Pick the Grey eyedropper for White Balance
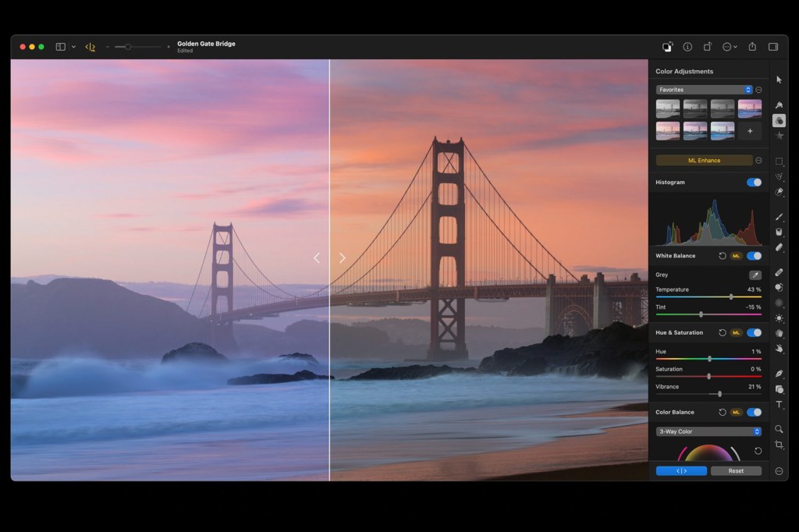This screenshot has width=799, height=532. (x=756, y=275)
